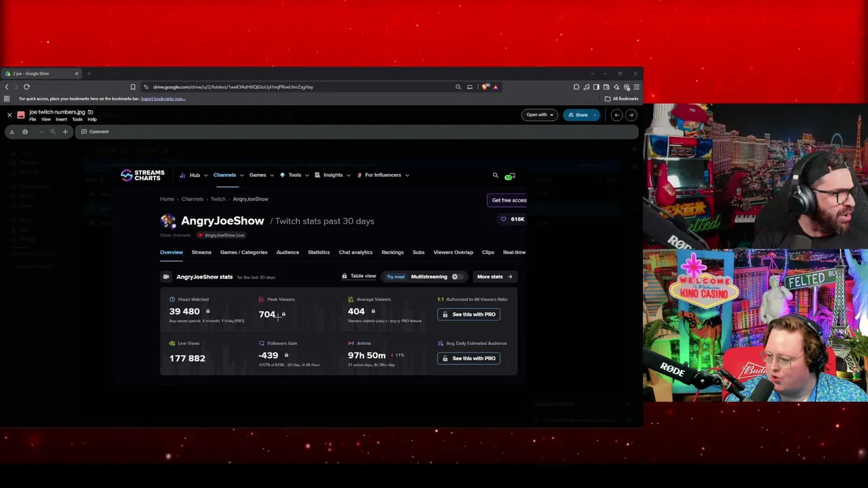Reset zoom with the magnifier icon
The image size is (868, 488).
pos(53,131)
